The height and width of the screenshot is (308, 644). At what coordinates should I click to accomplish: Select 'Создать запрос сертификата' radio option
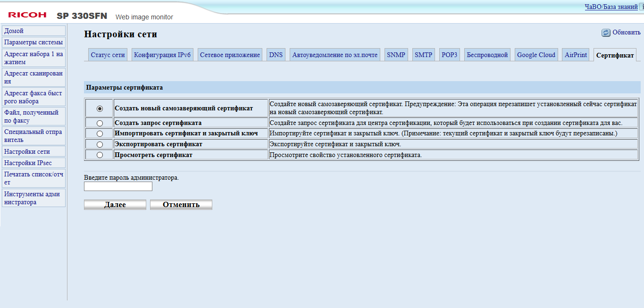tap(100, 123)
